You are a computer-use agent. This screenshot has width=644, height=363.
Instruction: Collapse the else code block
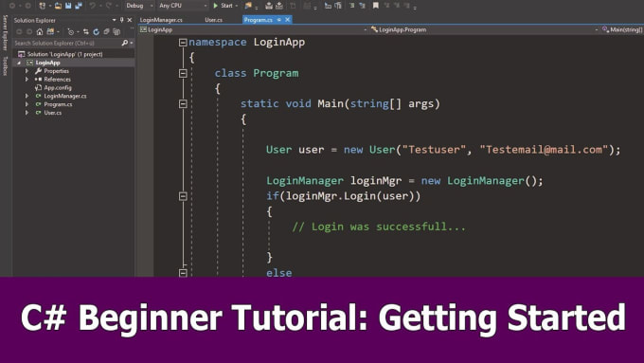pyautogui.click(x=183, y=273)
